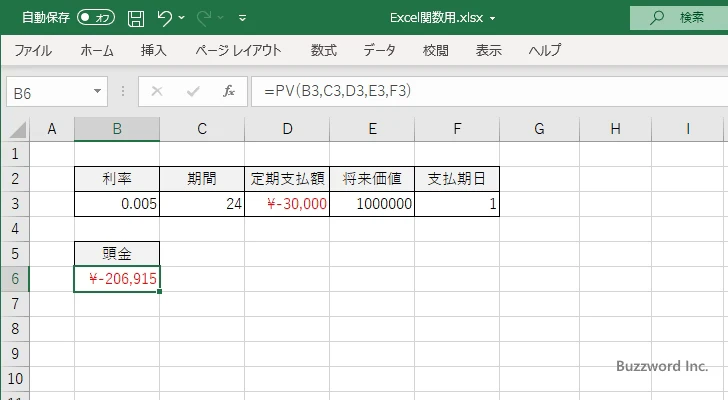Click the fill handle of cell B6
This screenshot has width=728, height=400.
(160, 291)
